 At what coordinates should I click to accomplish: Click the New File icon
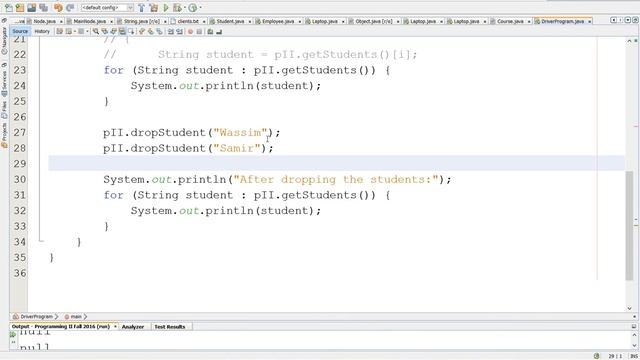coord(9,8)
